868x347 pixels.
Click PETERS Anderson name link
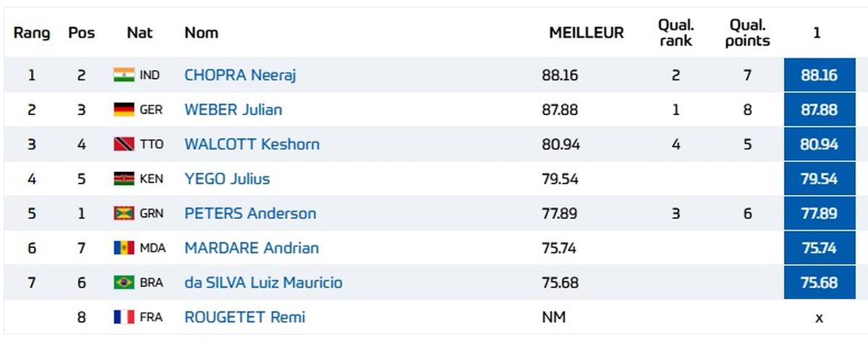point(250,213)
